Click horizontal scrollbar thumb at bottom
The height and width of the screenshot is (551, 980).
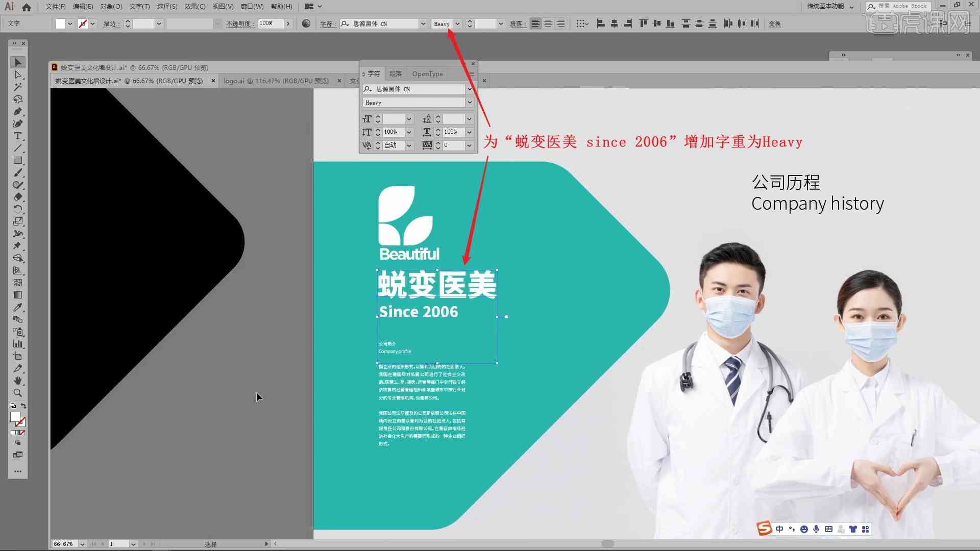click(x=607, y=544)
